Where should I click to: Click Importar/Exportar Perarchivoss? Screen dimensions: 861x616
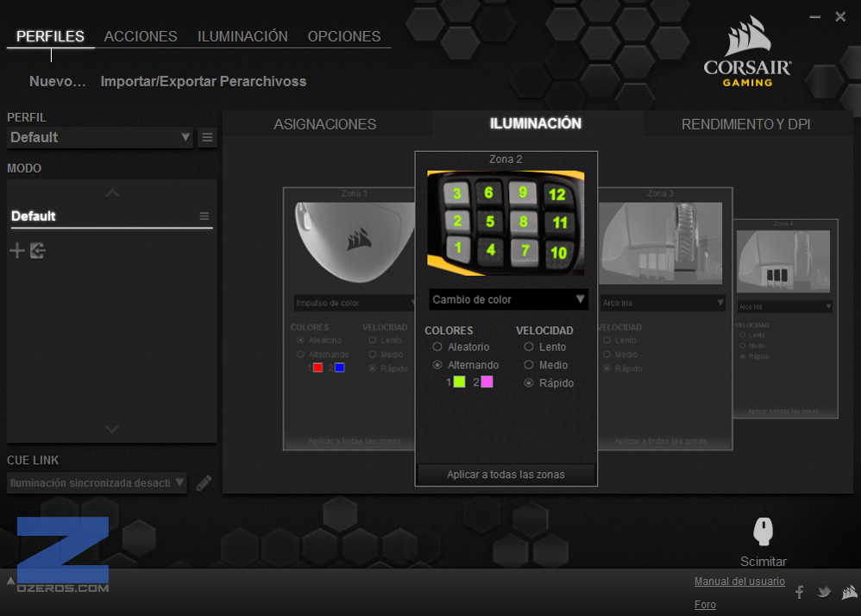(204, 81)
